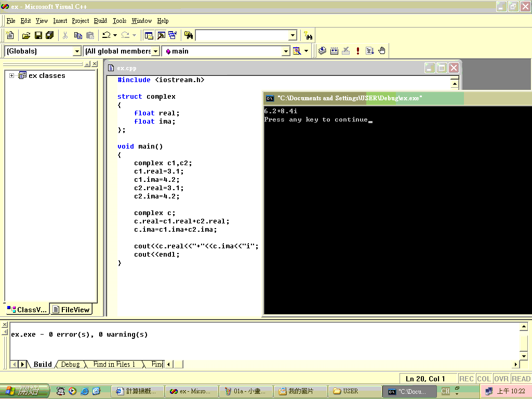The width and height of the screenshot is (532, 399).
Task: Toggle the READ indicator in status bar
Action: click(521, 379)
